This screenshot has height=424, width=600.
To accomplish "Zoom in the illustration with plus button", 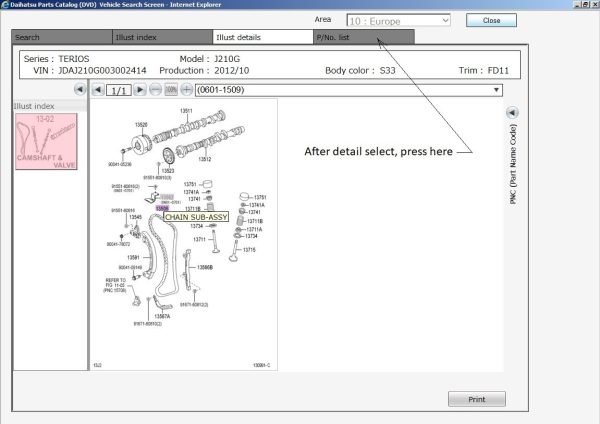I will (186, 90).
